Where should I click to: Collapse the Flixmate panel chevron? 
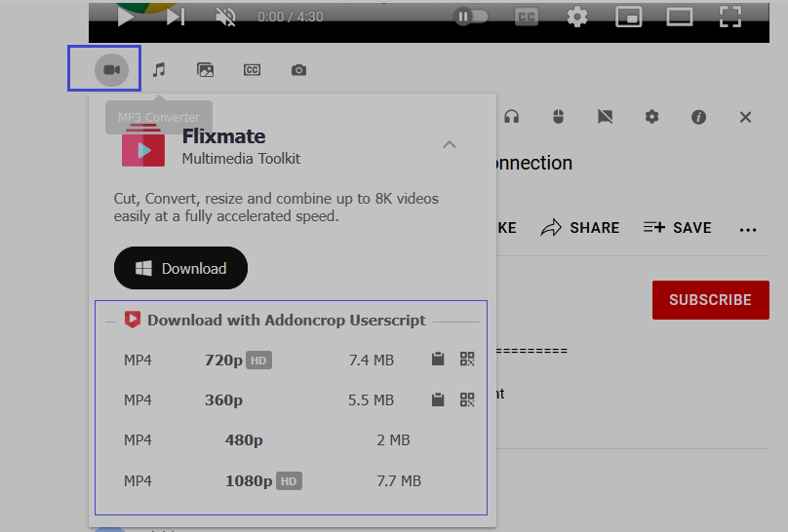pyautogui.click(x=450, y=145)
